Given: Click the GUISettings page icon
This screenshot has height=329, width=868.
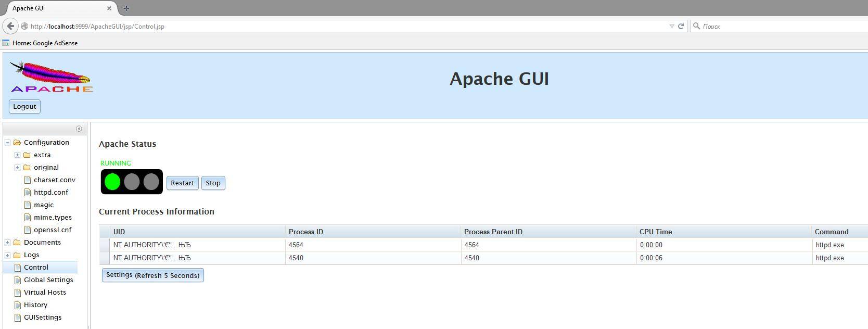Looking at the screenshot, I should tap(17, 317).
